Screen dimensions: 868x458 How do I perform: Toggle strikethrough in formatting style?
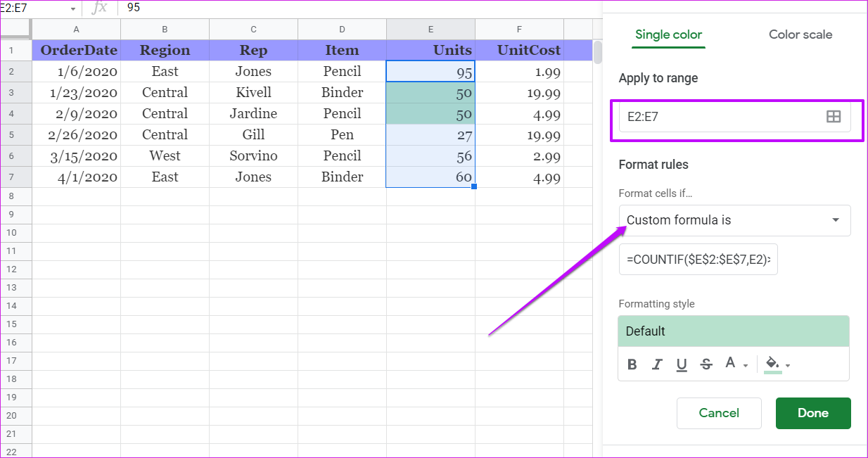[x=706, y=364]
